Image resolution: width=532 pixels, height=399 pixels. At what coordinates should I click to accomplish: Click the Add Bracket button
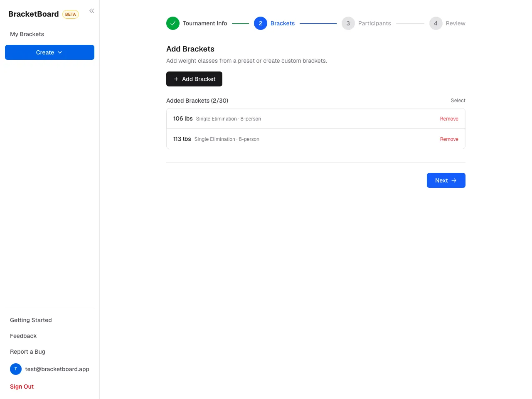tap(194, 79)
